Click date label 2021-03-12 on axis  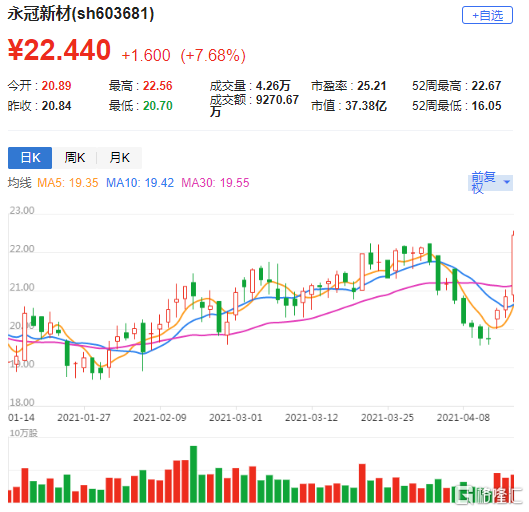pos(312,418)
